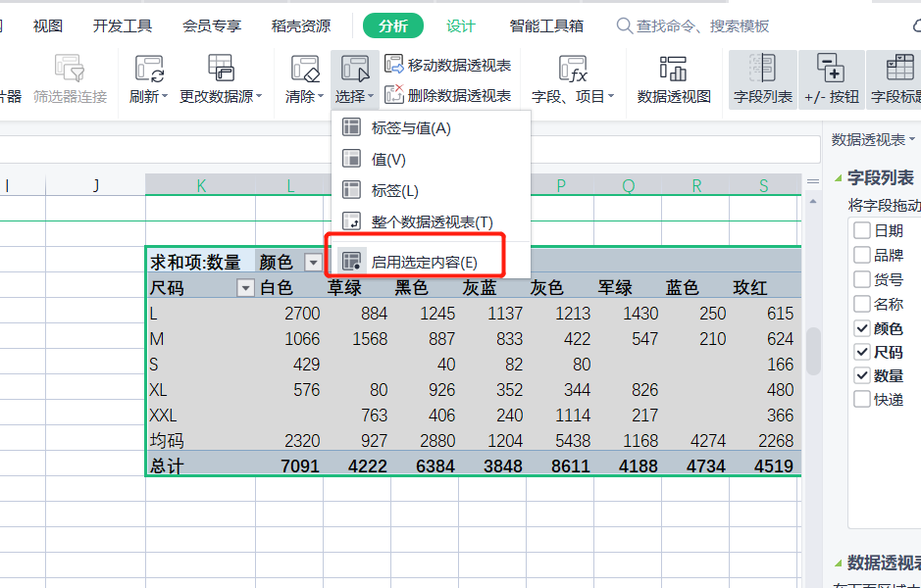Select column header K
Image resolution: width=921 pixels, height=588 pixels.
(201, 185)
